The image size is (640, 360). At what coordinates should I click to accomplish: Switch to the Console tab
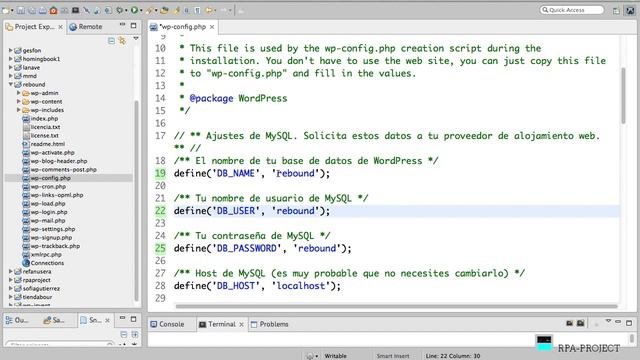pyautogui.click(x=167, y=324)
